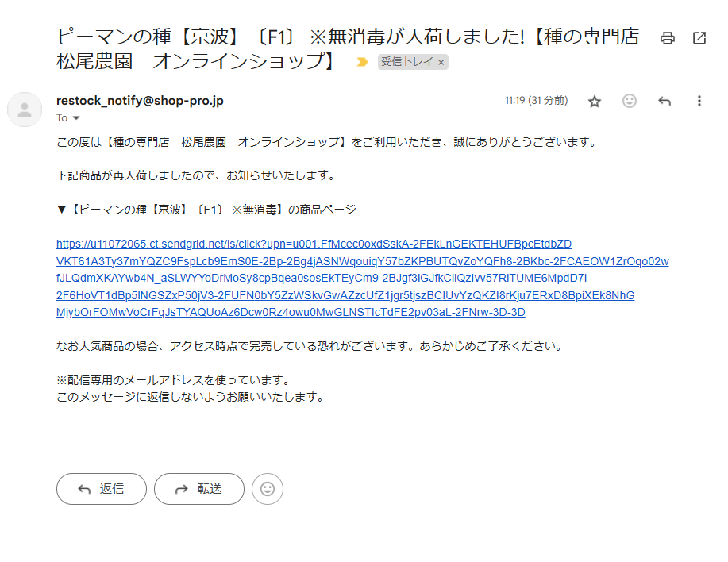Add an emoji reaction from the header
Viewport: 728px width, 562px height.
(629, 101)
